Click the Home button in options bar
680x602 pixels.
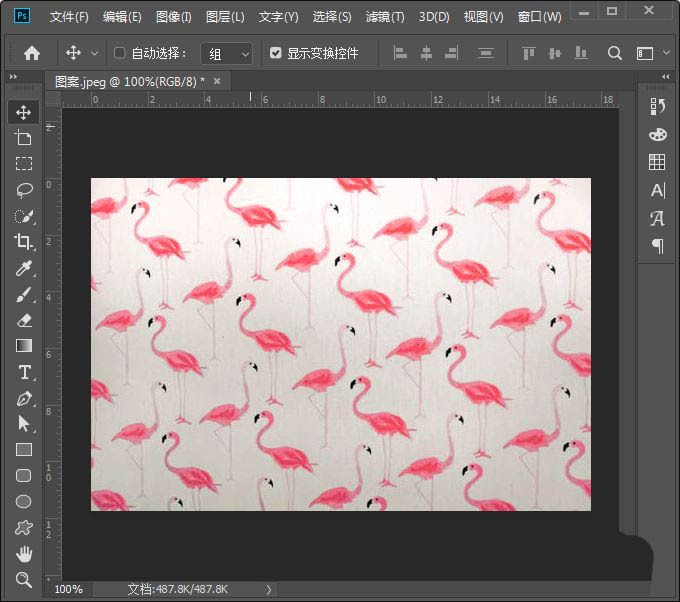[x=32, y=53]
